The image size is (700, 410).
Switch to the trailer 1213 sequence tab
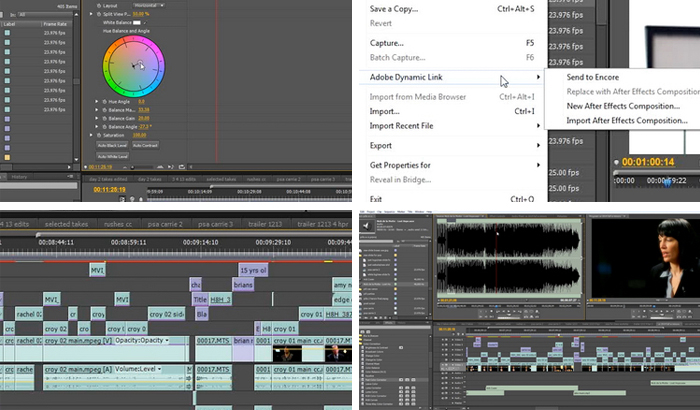click(265, 224)
